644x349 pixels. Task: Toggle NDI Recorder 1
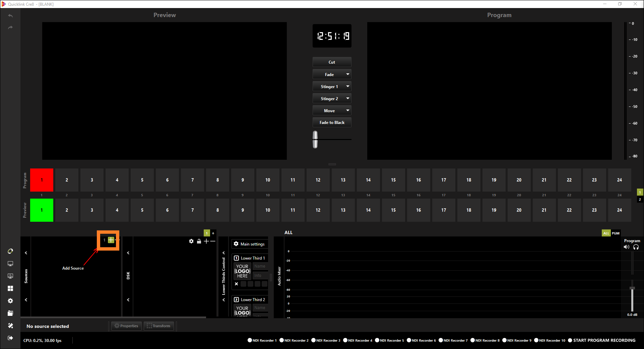tap(262, 340)
